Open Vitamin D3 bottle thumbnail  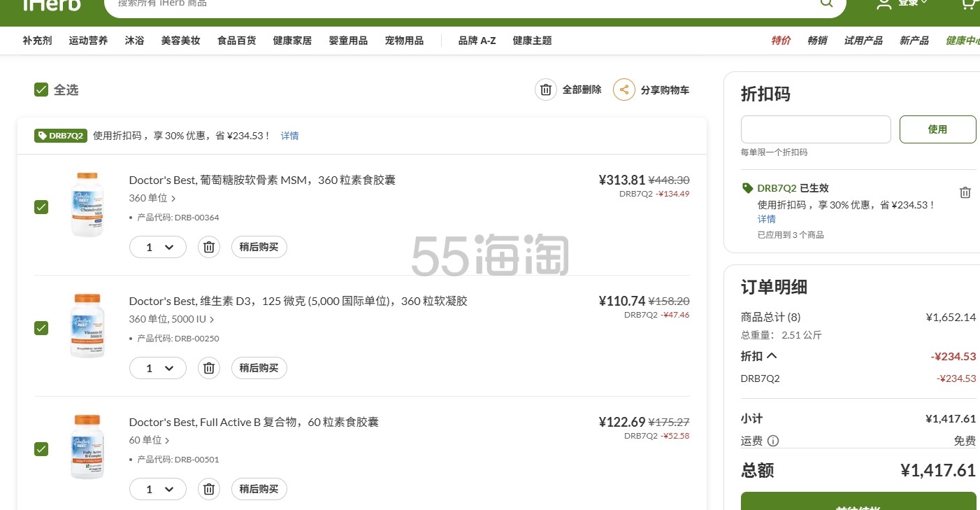[x=87, y=325]
